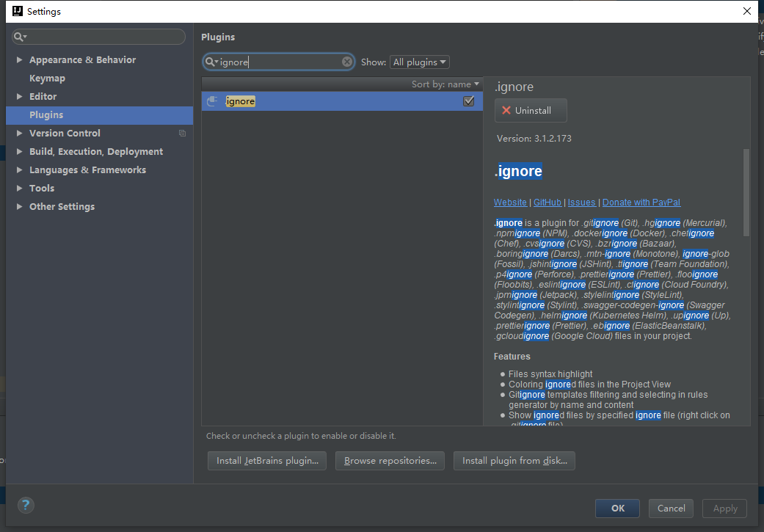Clear the plugin search field with the X icon
The height and width of the screenshot is (532, 764).
[347, 62]
